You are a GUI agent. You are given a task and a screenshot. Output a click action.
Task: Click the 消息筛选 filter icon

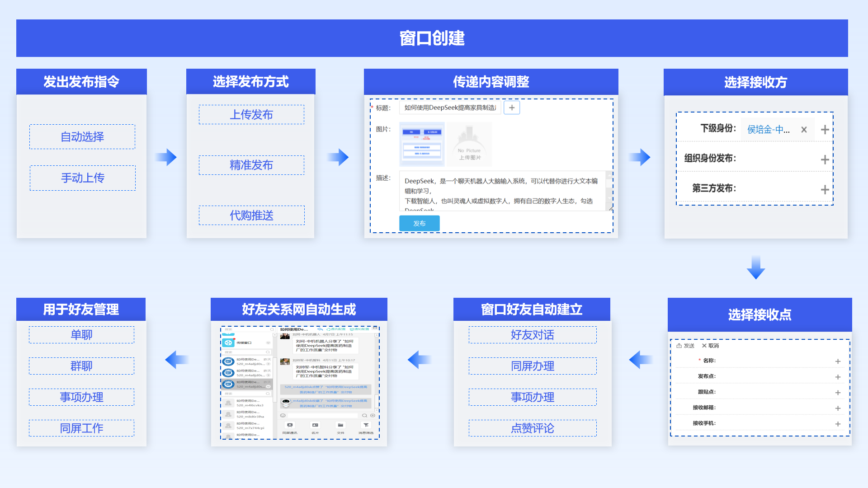tap(366, 425)
